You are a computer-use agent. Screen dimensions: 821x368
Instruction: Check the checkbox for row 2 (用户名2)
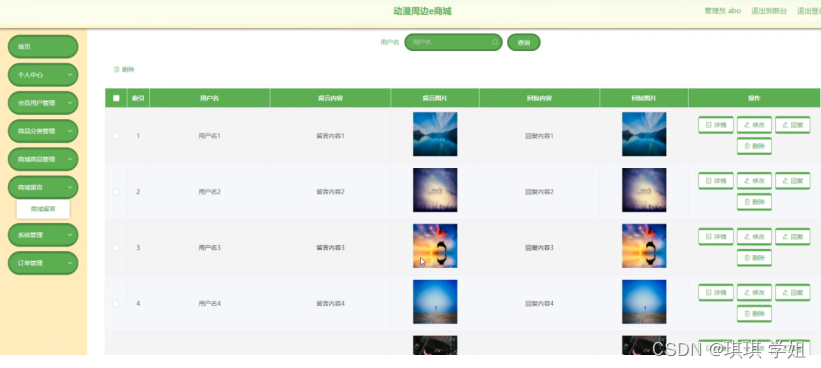115,192
